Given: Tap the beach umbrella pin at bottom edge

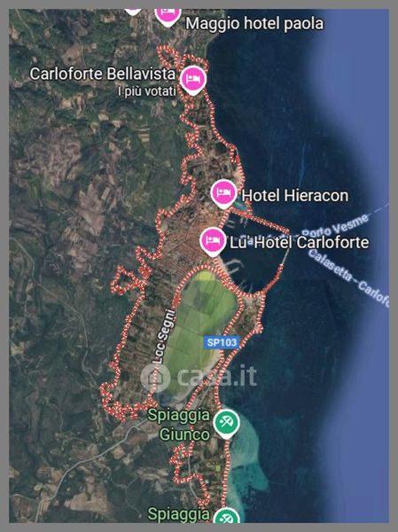Looking at the screenshot, I should [226, 516].
